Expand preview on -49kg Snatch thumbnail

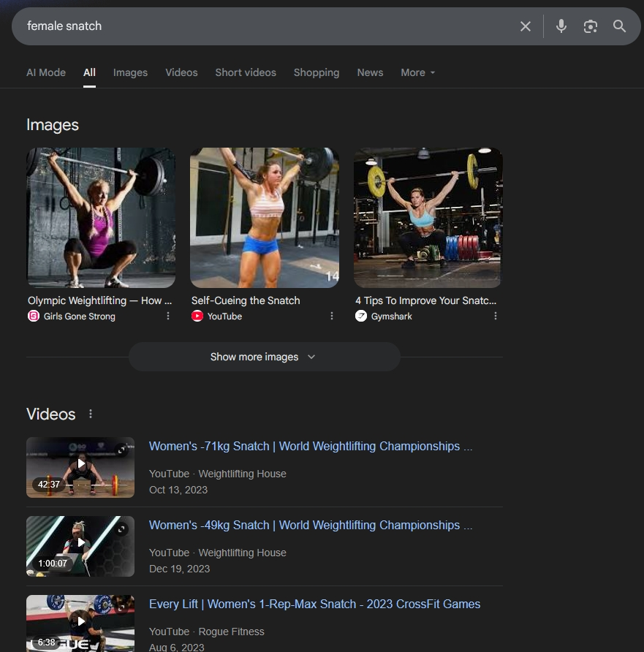click(x=121, y=529)
